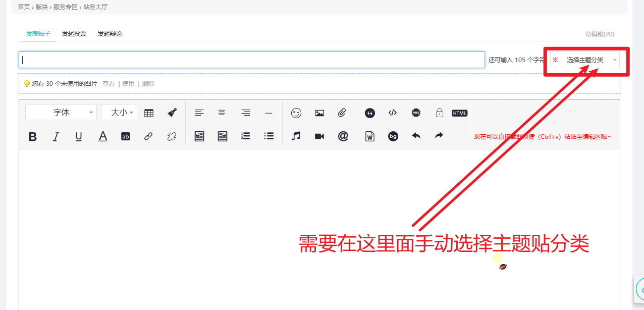Insert a table using the table icon
The height and width of the screenshot is (310, 644).
coord(149,113)
